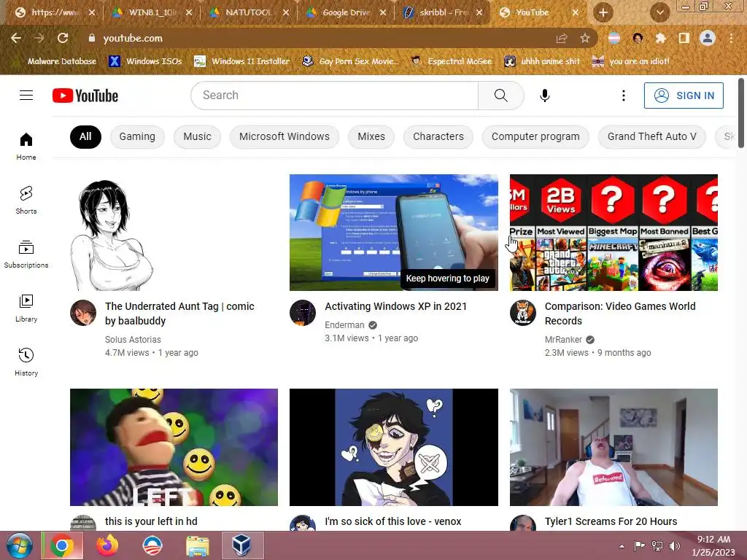Click the MrRanker channel avatar
The height and width of the screenshot is (560, 747).
point(522,313)
